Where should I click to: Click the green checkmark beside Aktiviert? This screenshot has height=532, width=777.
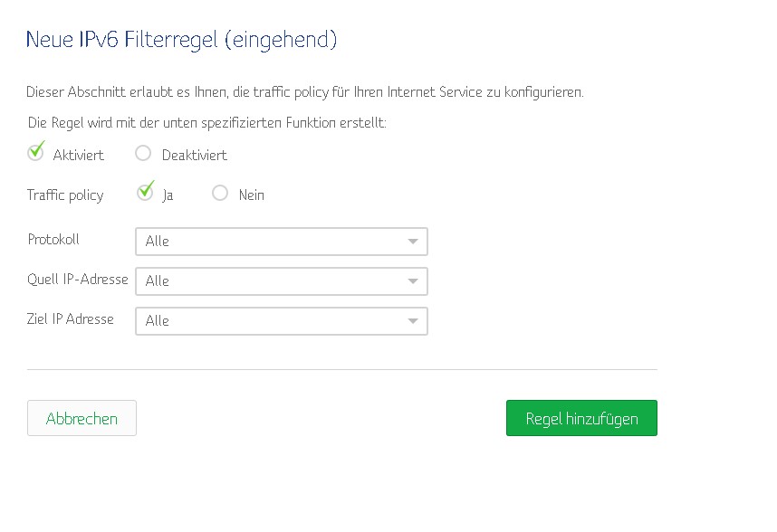(x=35, y=153)
